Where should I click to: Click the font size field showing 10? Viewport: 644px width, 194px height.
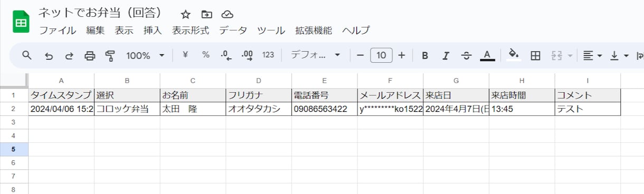click(381, 55)
